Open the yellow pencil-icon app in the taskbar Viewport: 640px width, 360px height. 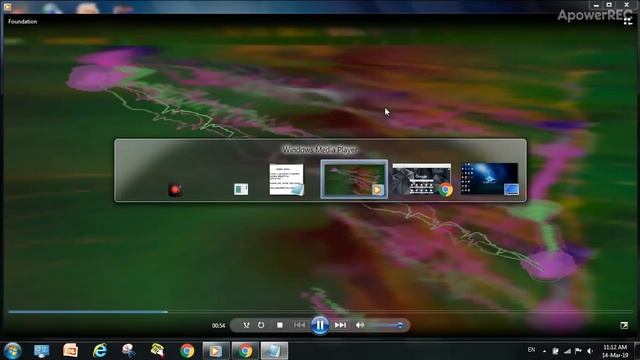point(158,351)
